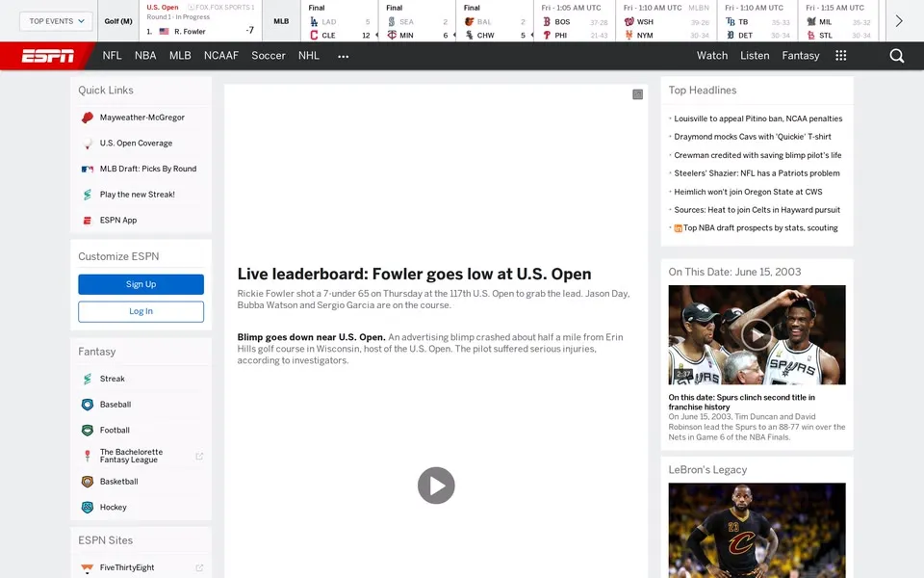
Task: Open Steelers' Shazier Patriots problem headline
Action: pyautogui.click(x=757, y=173)
